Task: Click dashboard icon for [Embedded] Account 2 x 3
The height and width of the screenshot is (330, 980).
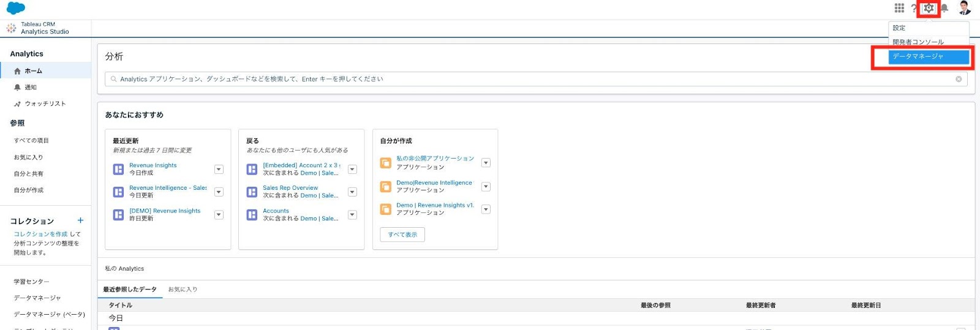Action: point(252,170)
